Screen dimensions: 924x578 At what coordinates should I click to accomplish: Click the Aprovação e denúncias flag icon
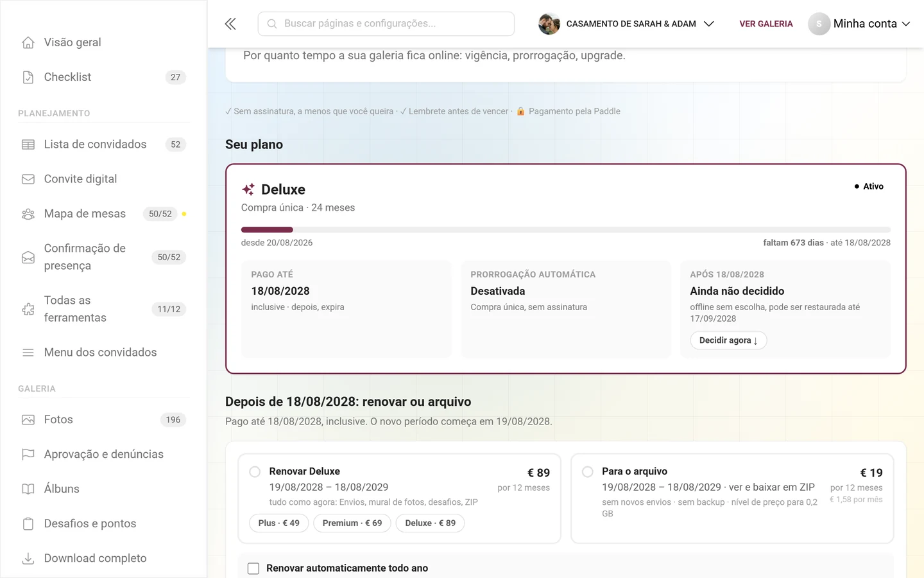click(x=28, y=455)
